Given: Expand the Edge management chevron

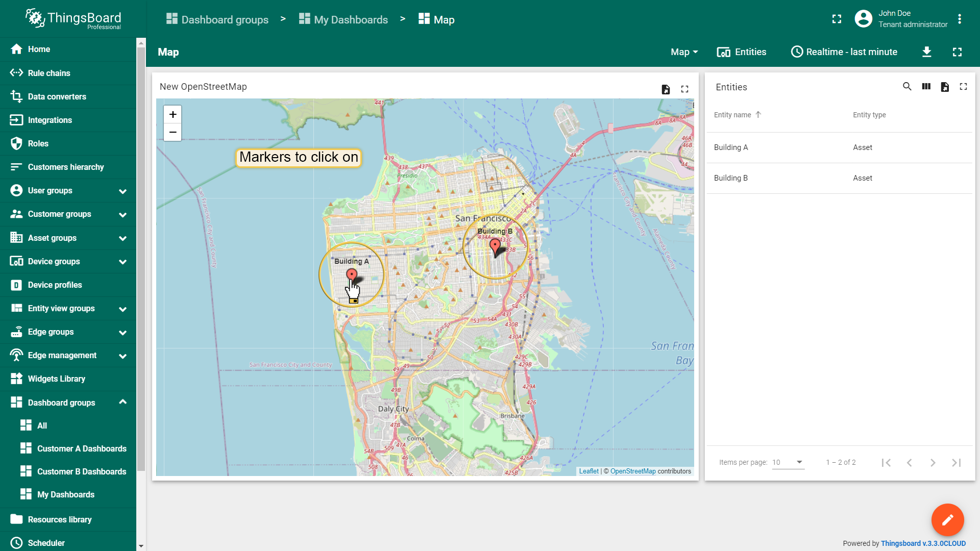Looking at the screenshot, I should click(122, 356).
